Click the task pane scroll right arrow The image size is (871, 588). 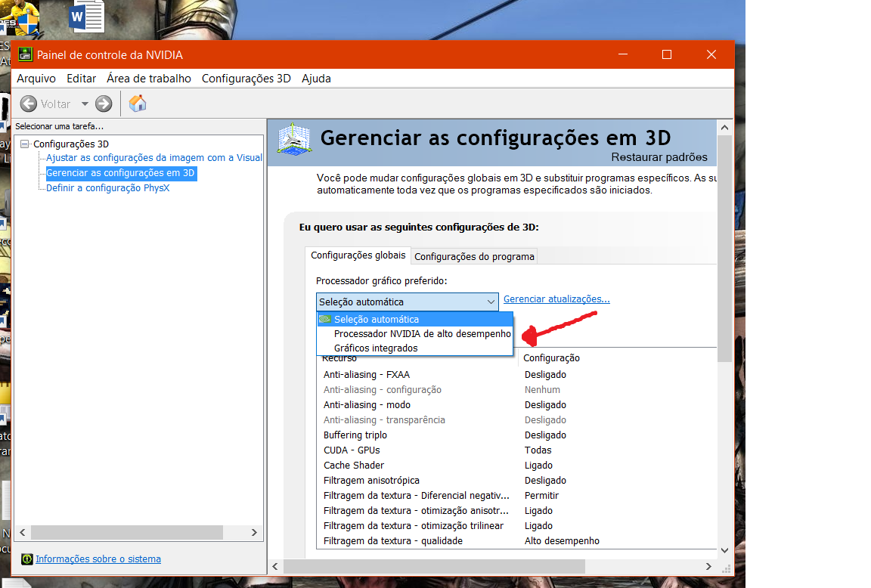coord(254,533)
